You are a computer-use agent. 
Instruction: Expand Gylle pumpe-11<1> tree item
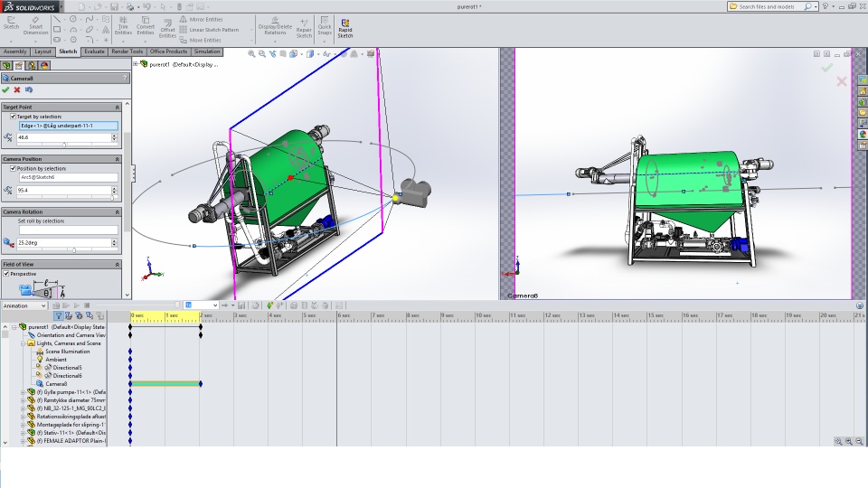[24, 392]
